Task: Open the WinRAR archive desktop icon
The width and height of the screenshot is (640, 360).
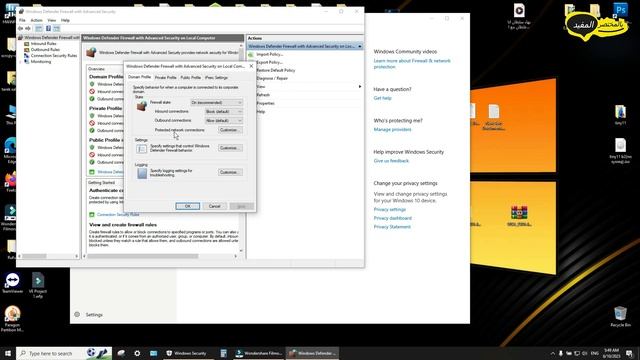Action: (x=519, y=216)
